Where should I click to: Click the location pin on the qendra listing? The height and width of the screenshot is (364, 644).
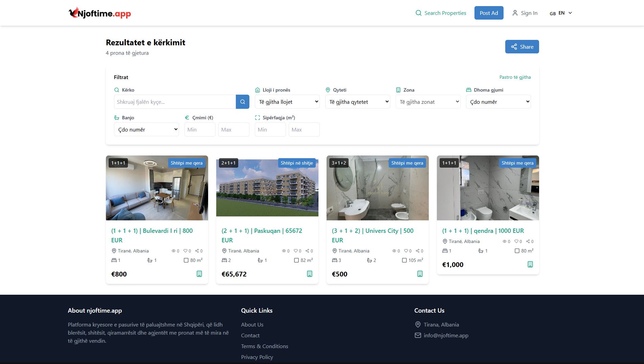445,241
